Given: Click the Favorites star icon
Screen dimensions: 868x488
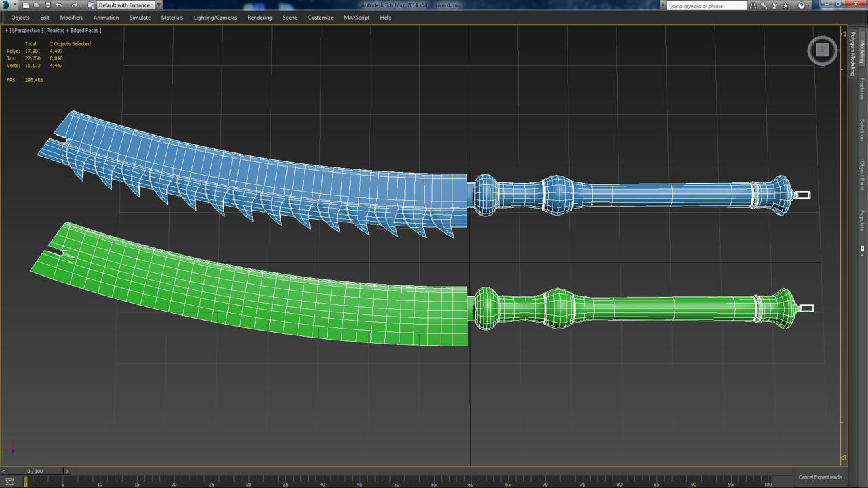Looking at the screenshot, I should (785, 5).
